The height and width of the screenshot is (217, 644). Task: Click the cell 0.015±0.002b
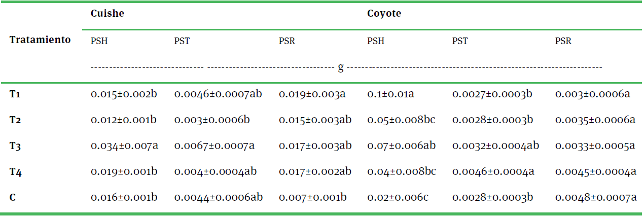(124, 94)
